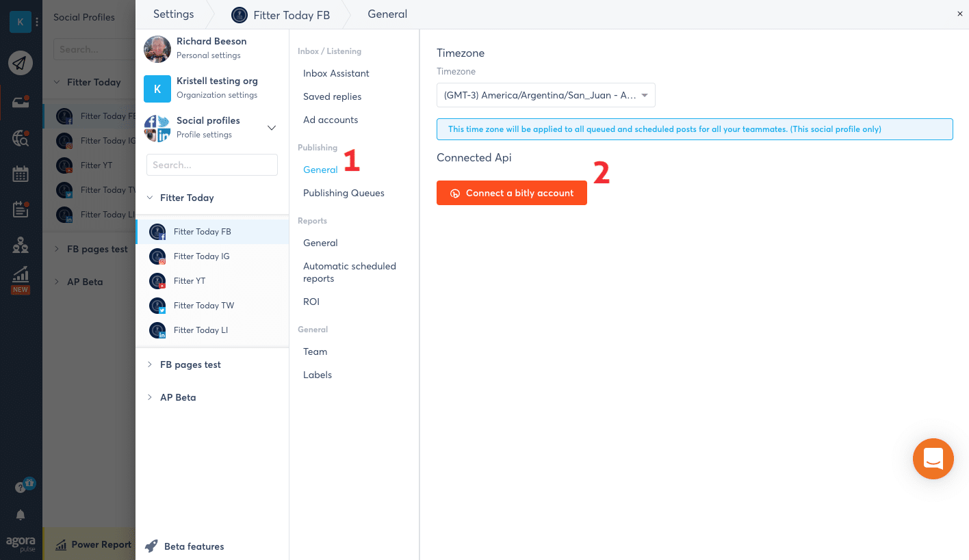Open Kristell testing org organization settings
The width and height of the screenshot is (969, 560).
212,88
